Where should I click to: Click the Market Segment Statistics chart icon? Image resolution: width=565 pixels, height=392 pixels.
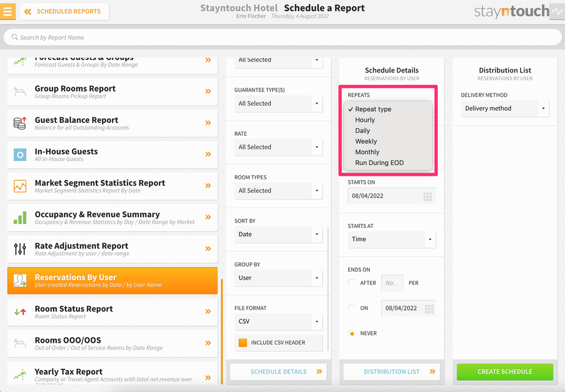(x=20, y=186)
